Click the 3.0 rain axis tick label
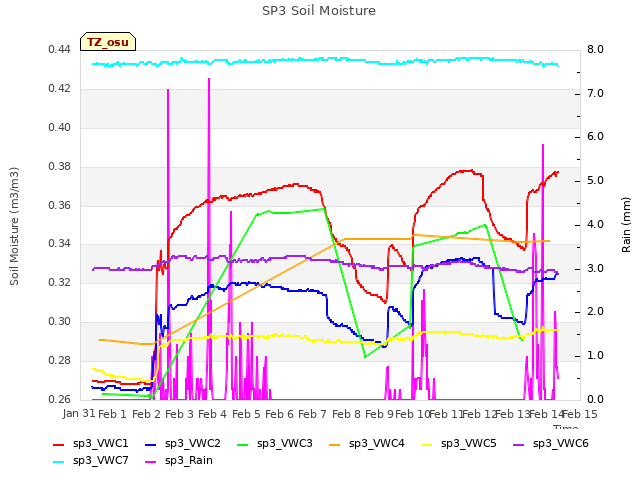This screenshot has height=480, width=640. point(595,269)
